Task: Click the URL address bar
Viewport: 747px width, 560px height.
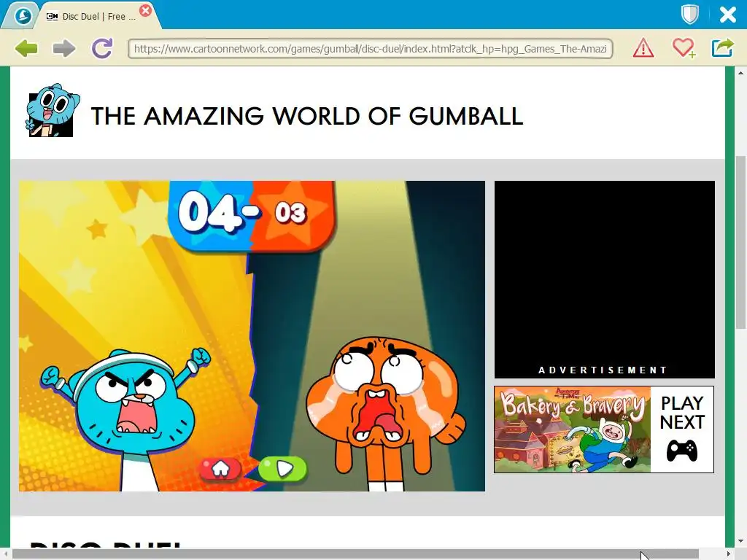Action: coord(370,49)
